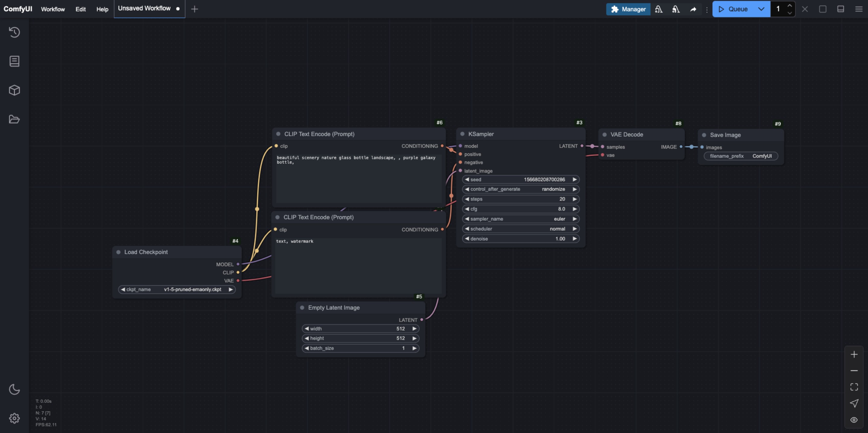Click the share arrow icon
This screenshot has width=868, height=433.
click(x=693, y=9)
